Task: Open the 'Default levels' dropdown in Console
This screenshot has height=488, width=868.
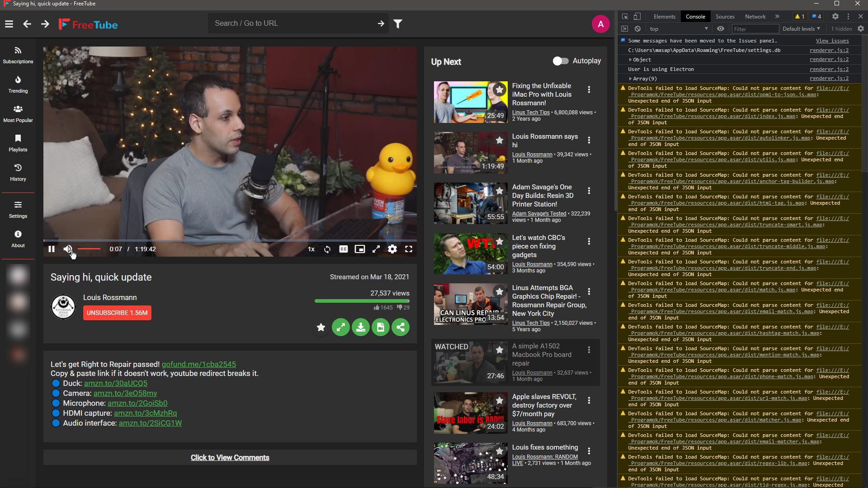Action: click(x=800, y=28)
